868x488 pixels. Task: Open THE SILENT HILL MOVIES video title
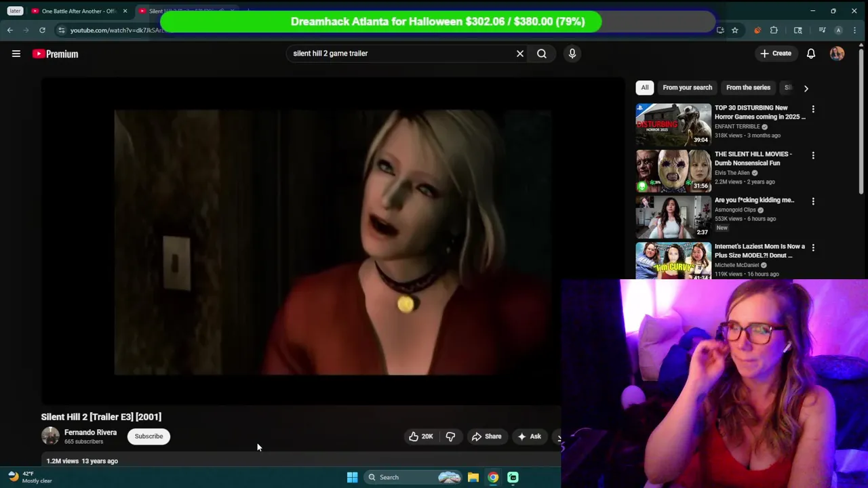tap(753, 159)
